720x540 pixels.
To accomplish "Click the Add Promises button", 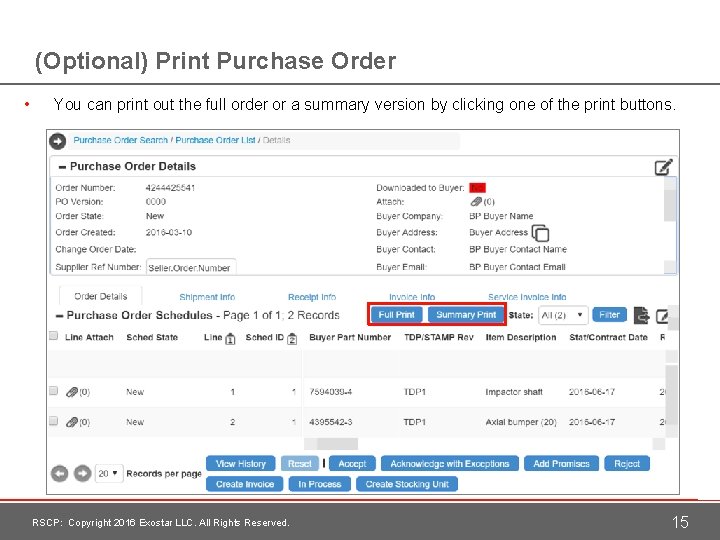I will click(x=561, y=464).
